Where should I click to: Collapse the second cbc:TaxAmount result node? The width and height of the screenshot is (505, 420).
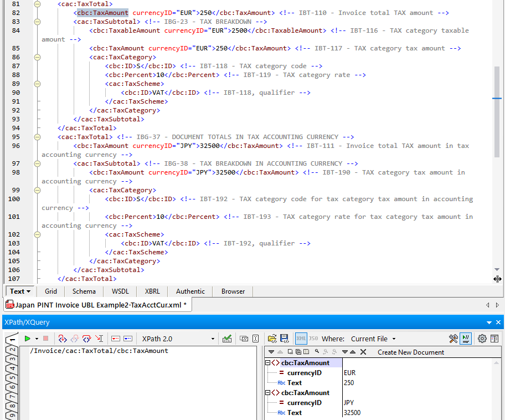point(267,393)
